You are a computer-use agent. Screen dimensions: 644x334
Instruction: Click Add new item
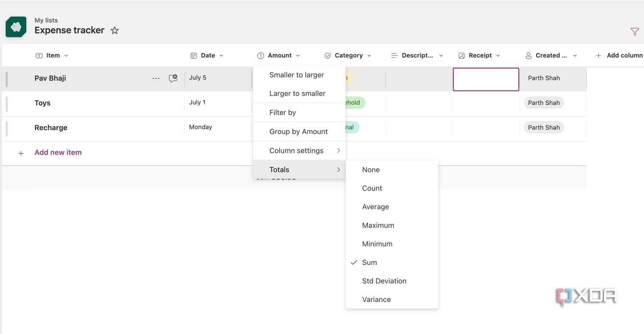58,152
